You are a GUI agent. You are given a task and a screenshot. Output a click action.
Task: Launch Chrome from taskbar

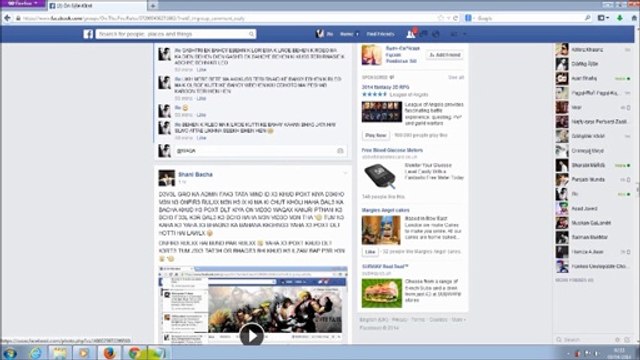pyautogui.click(x=134, y=353)
